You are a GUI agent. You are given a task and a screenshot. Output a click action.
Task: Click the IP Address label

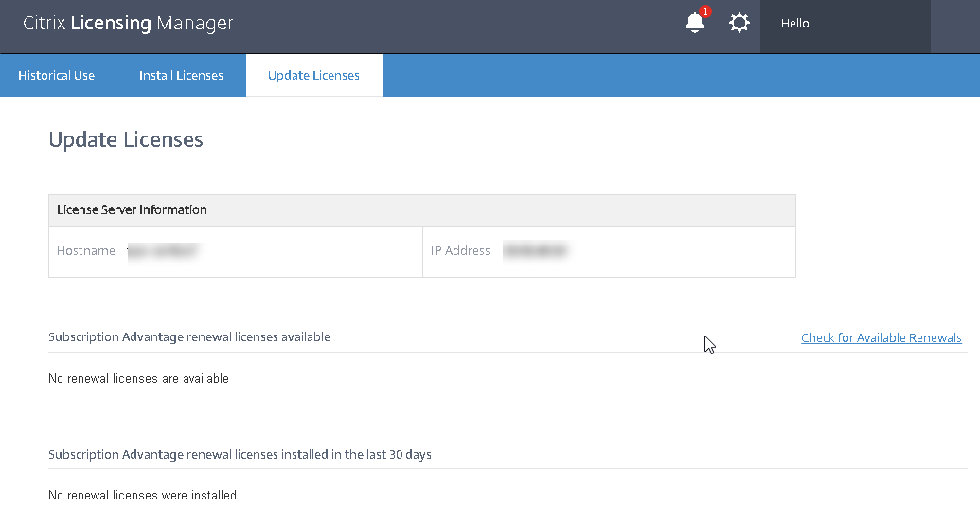[x=460, y=251]
